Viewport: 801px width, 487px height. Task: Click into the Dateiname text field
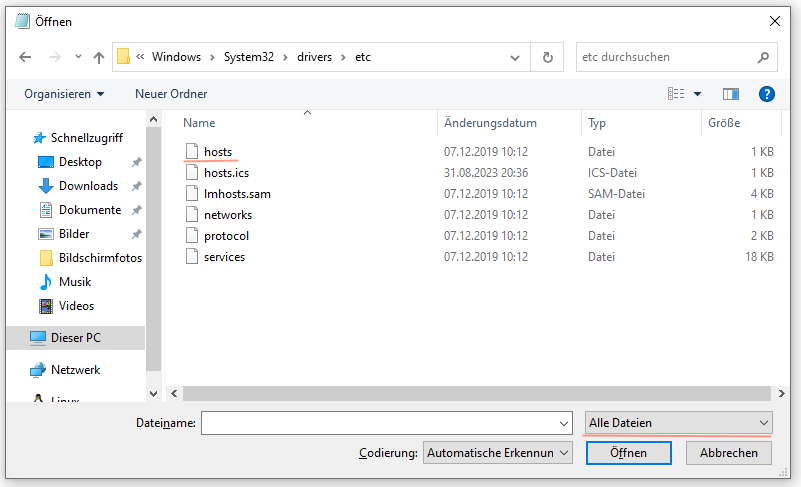coord(378,423)
